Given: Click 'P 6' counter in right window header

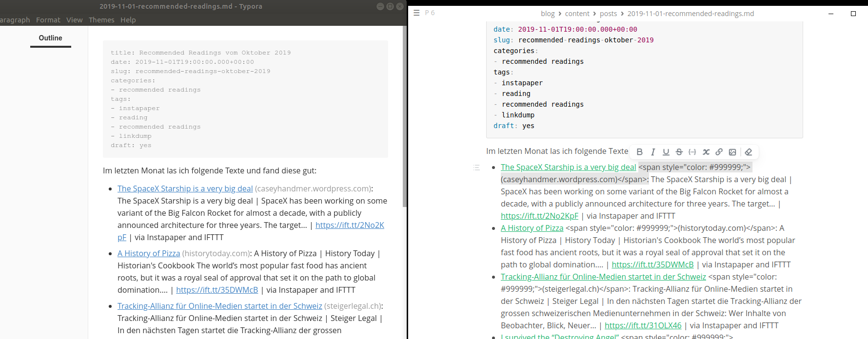Looking at the screenshot, I should [430, 13].
